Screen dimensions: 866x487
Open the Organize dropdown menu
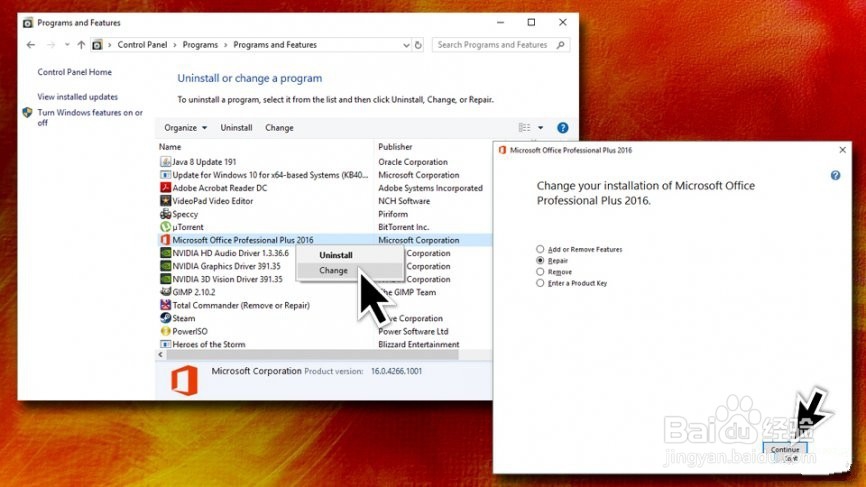(x=186, y=128)
